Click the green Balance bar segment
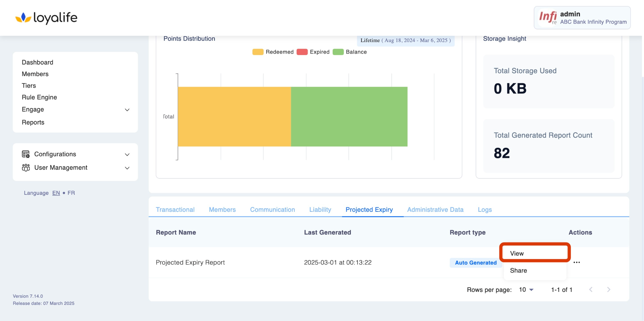 pos(349,117)
